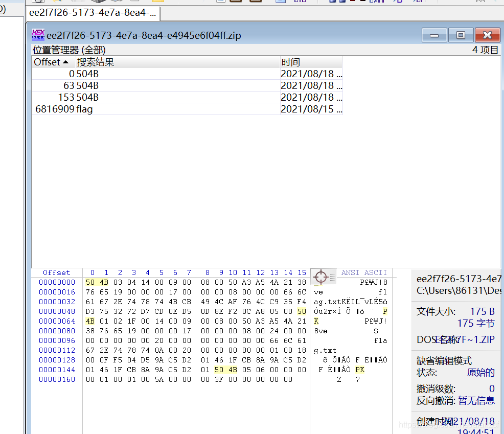
Task: Click the 175 B file size value
Action: pos(482,311)
